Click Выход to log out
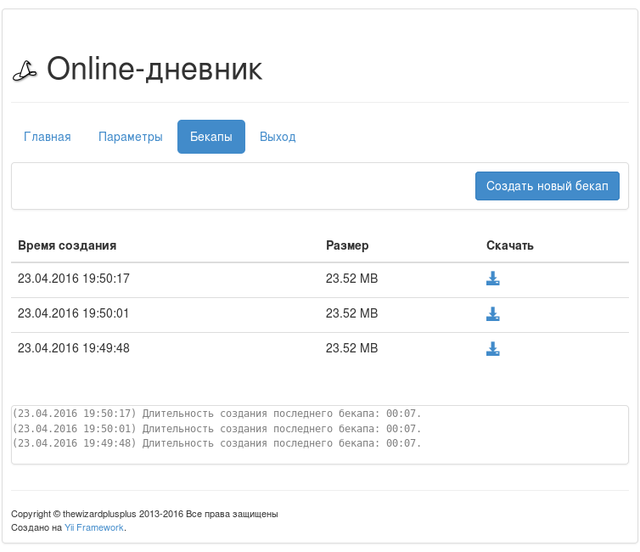Image resolution: width=640 pixels, height=552 pixels. pos(278,137)
